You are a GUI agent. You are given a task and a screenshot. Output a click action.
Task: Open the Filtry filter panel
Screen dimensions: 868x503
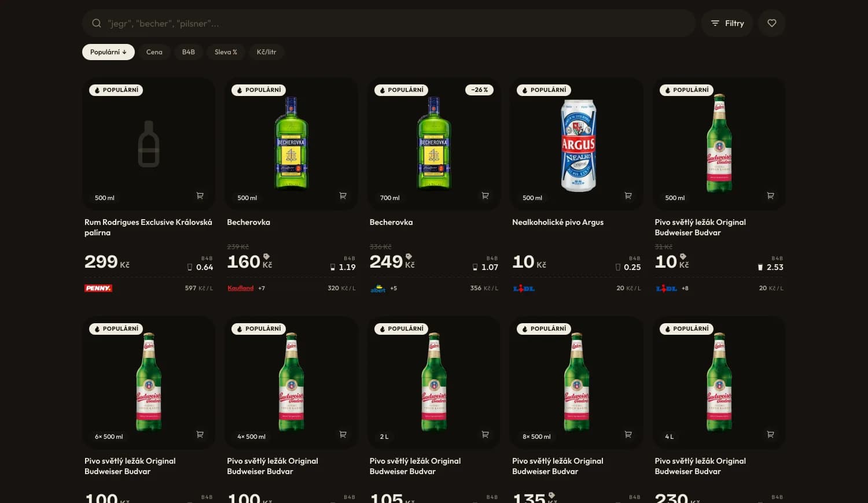tap(727, 23)
